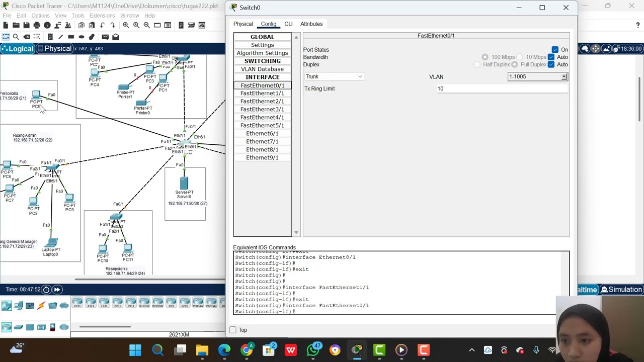Click the Add Complex PDU open envelope icon
Image resolution: width=644 pixels, height=362 pixels.
pos(116,37)
